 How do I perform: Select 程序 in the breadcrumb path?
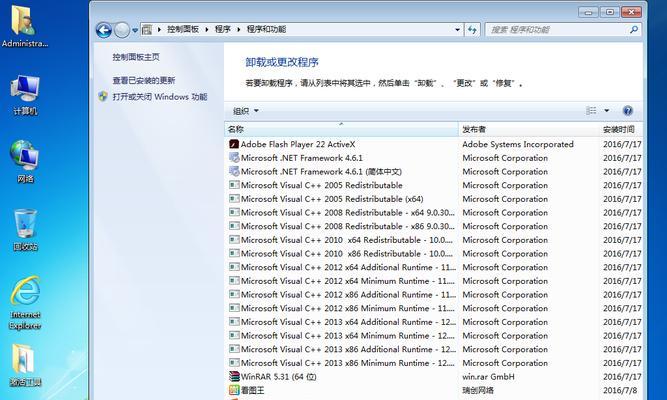(222, 29)
